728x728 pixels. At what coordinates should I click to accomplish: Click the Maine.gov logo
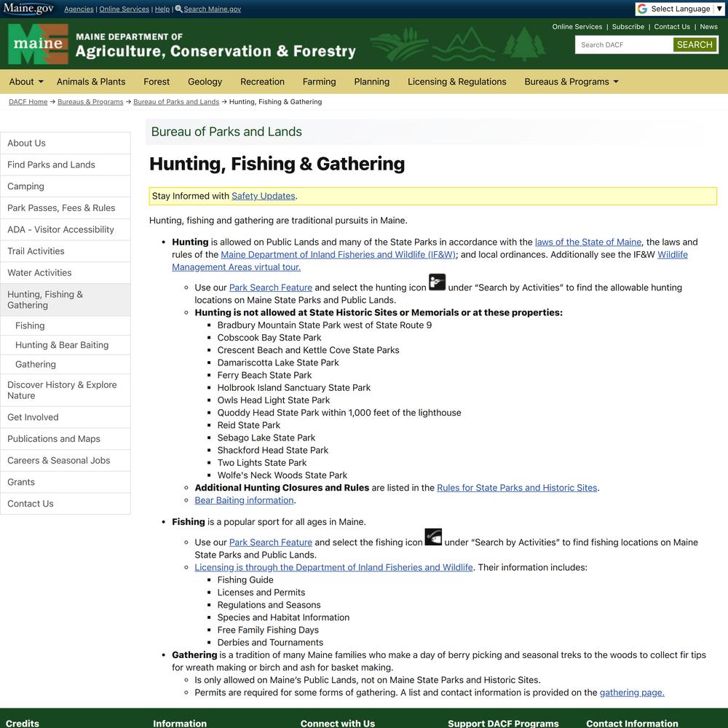pyautogui.click(x=28, y=8)
